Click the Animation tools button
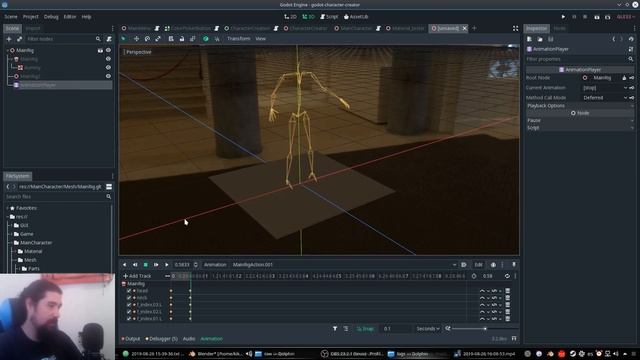This screenshot has height=360, width=640. point(215,264)
